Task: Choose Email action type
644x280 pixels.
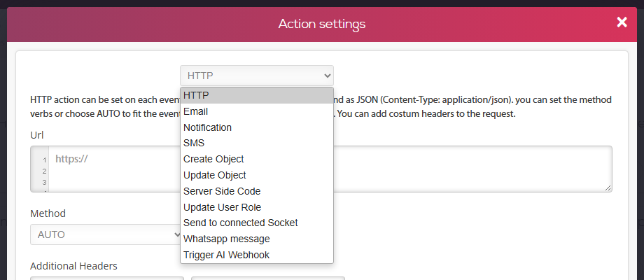Action: point(257,111)
